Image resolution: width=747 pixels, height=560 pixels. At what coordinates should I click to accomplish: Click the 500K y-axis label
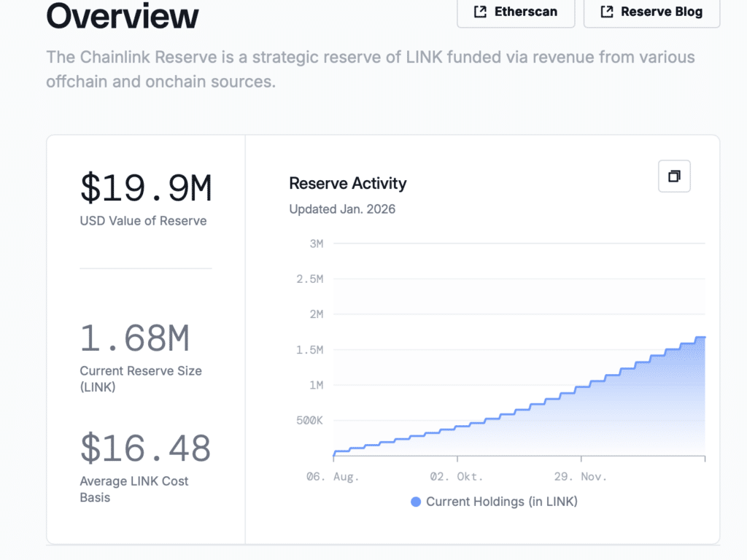309,421
